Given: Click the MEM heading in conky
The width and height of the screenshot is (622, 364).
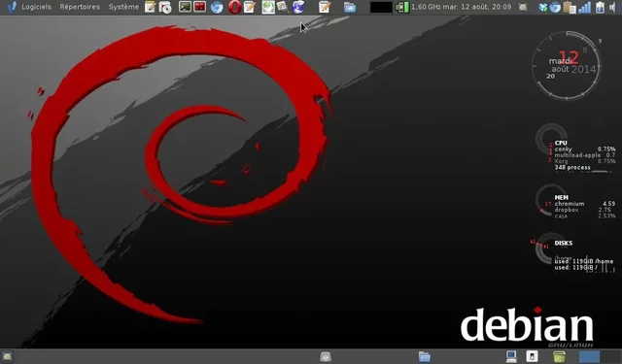Looking at the screenshot, I should [562, 197].
